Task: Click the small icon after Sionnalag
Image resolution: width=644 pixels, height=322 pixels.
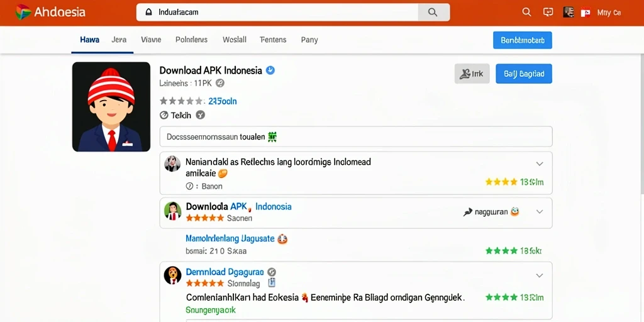Action: (272, 282)
